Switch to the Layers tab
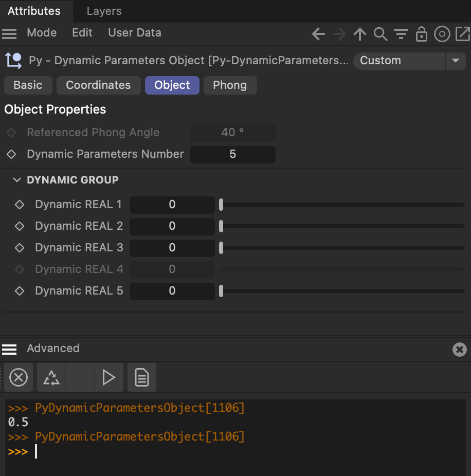The width and height of the screenshot is (471, 476). [x=104, y=11]
